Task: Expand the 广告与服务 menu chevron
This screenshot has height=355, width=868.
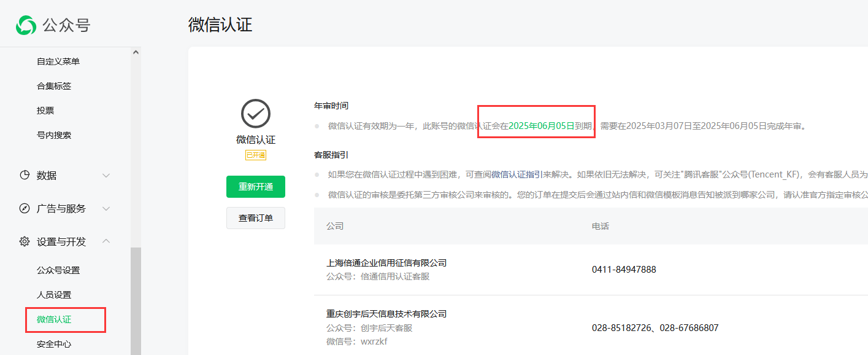Action: click(x=106, y=208)
